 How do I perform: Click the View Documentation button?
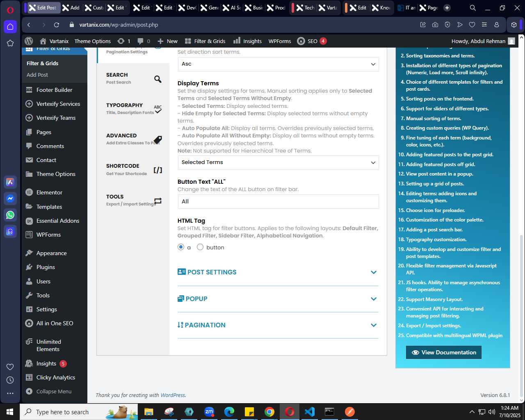[x=444, y=352]
